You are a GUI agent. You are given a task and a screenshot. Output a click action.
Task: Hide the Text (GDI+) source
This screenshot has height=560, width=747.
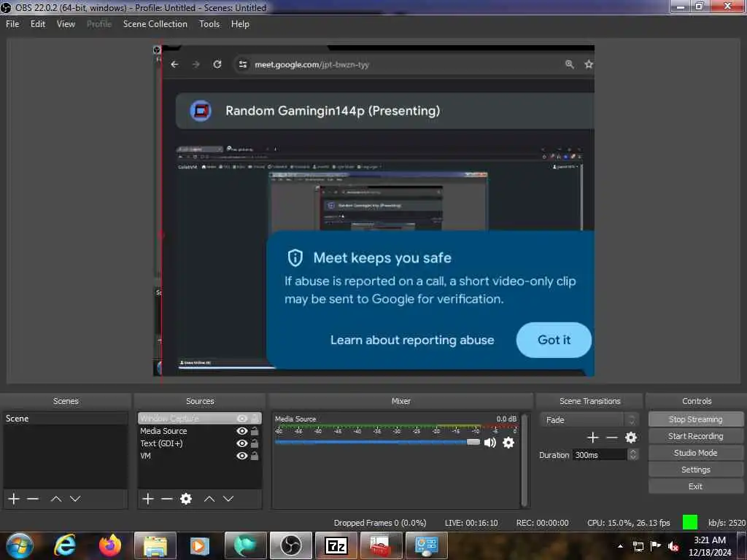[242, 443]
